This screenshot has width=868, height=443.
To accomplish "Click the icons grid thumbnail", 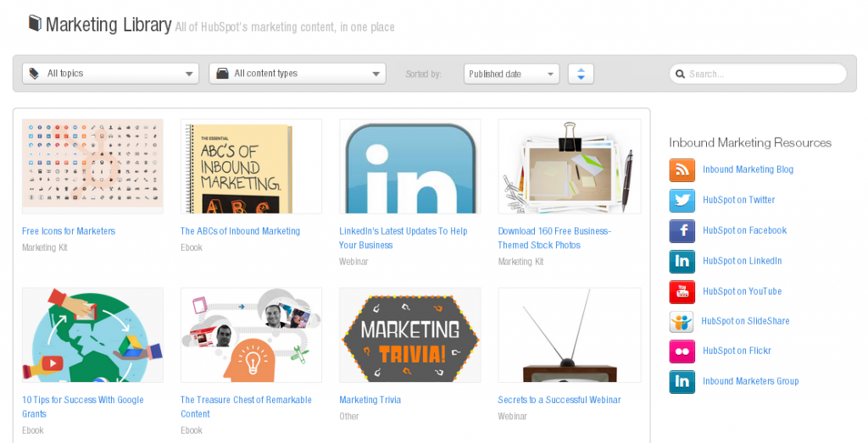I will point(92,167).
